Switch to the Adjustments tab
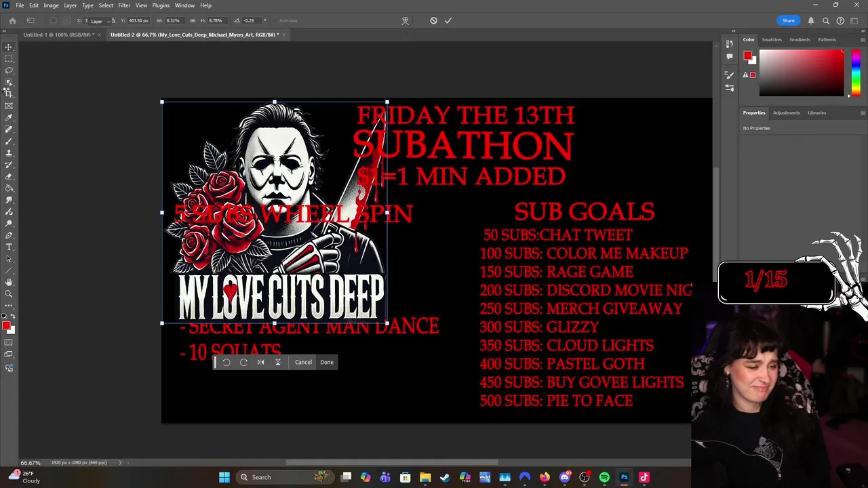This screenshot has height=488, width=868. 786,113
